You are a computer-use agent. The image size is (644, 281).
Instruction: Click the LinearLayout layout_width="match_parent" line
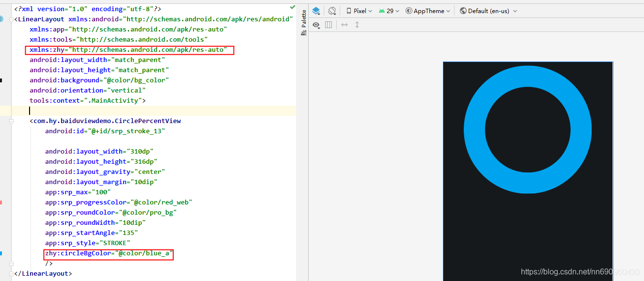coord(97,60)
